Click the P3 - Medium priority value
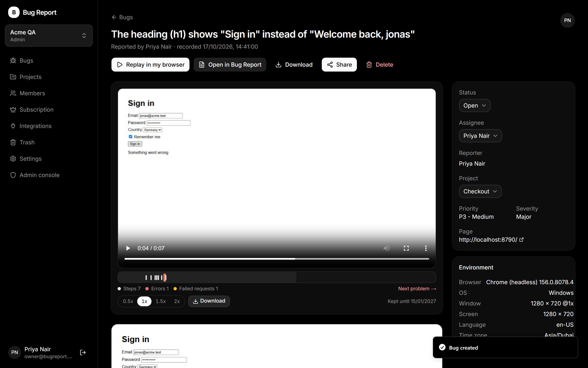 476,217
